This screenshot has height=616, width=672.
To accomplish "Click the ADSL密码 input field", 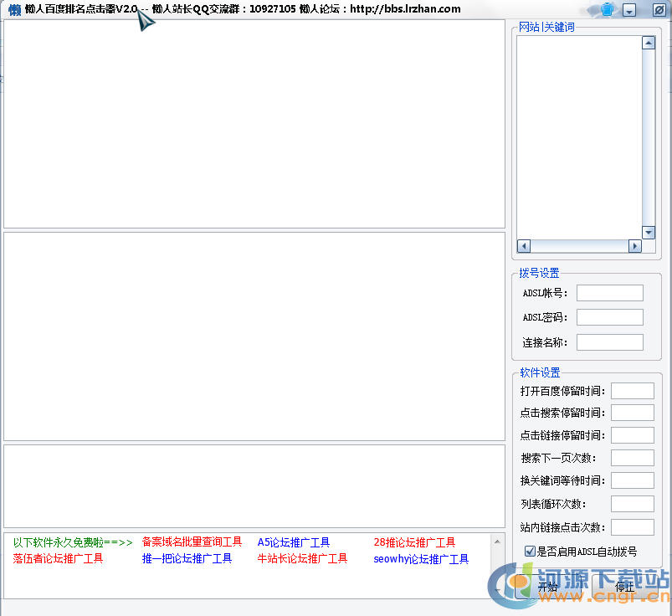I will point(609,317).
